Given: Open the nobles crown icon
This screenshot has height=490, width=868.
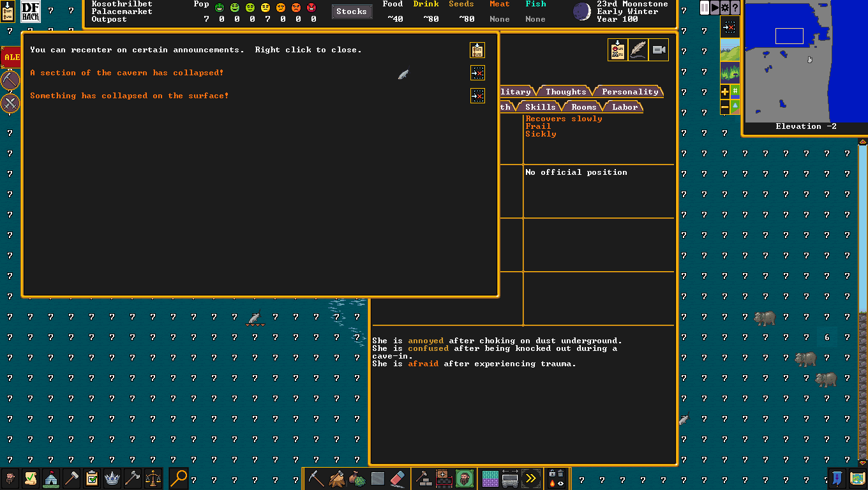Looking at the screenshot, I should pos(112,477).
